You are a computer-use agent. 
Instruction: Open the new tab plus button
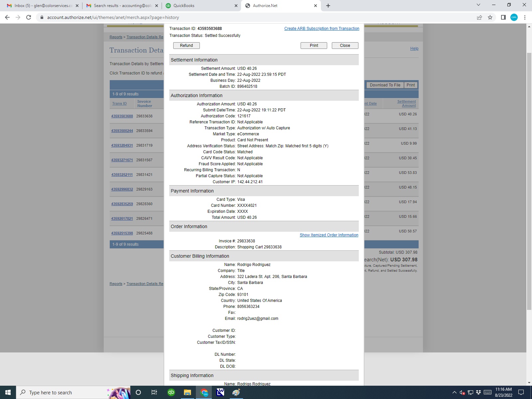(328, 6)
